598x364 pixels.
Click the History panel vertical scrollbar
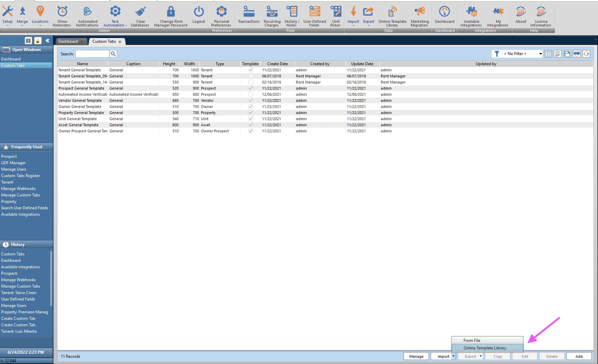pos(51,279)
